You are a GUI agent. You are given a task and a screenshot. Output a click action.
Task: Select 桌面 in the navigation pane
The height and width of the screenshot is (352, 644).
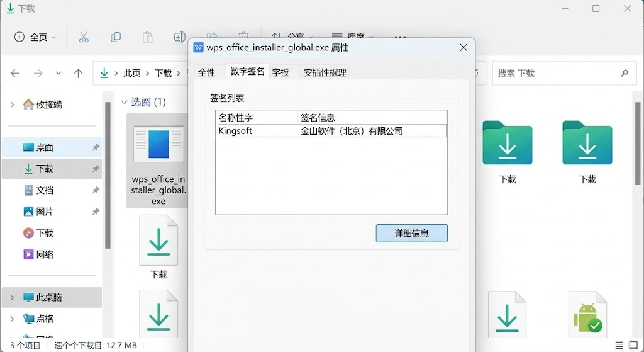pyautogui.click(x=52, y=147)
